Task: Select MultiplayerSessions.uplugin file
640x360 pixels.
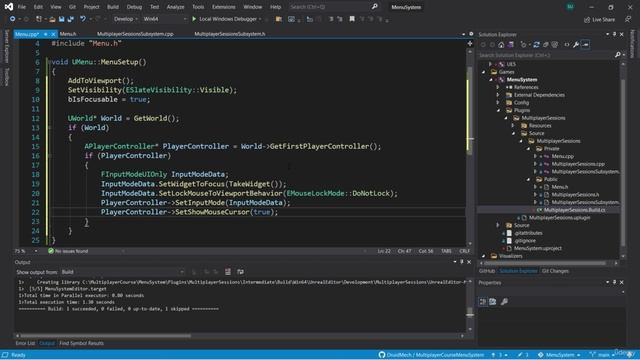Action: 559,218
